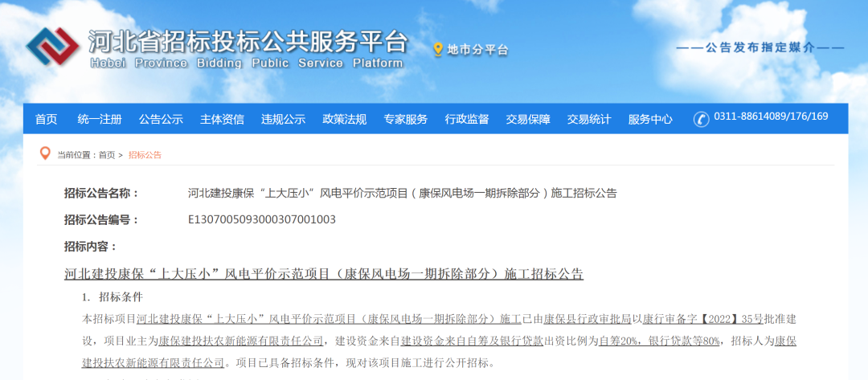Viewport: 868px width, 380px height.
Task: Click the orange breadcrumb location pin icon
Action: click(44, 153)
